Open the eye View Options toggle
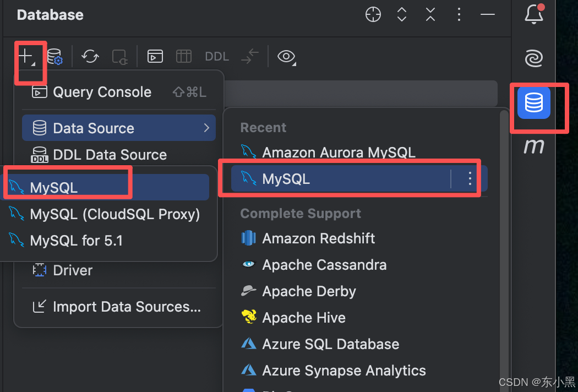This screenshot has height=392, width=578. (x=286, y=56)
